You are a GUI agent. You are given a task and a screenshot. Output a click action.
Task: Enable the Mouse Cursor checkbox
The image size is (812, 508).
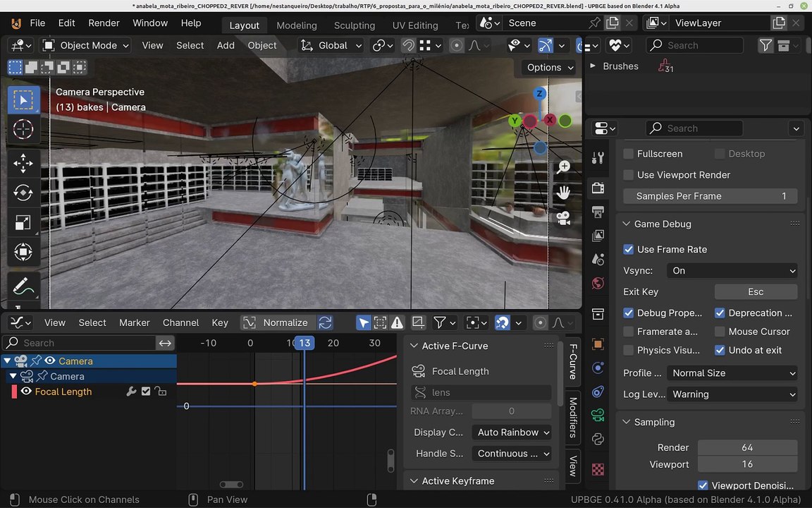point(719,332)
